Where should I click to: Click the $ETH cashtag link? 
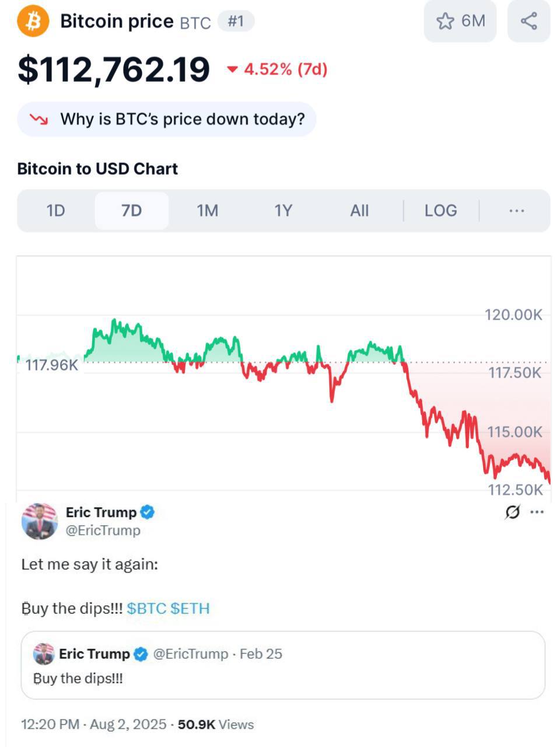190,608
